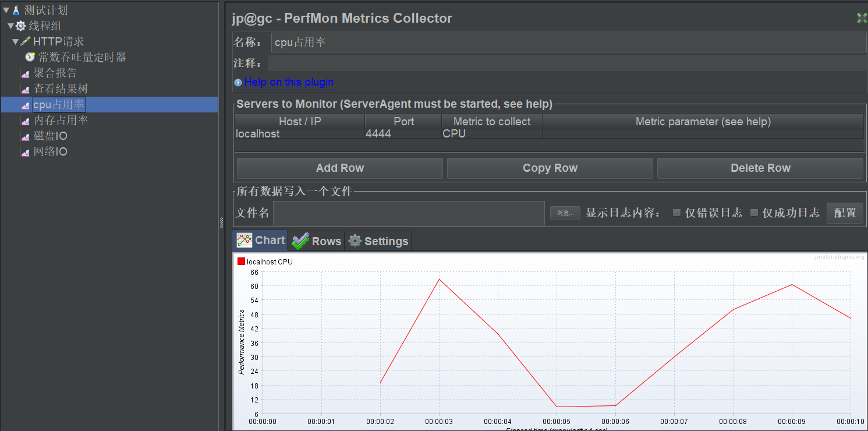Enable the 仅成功日志 checkbox
Screen dimensions: 868x431
pos(754,213)
